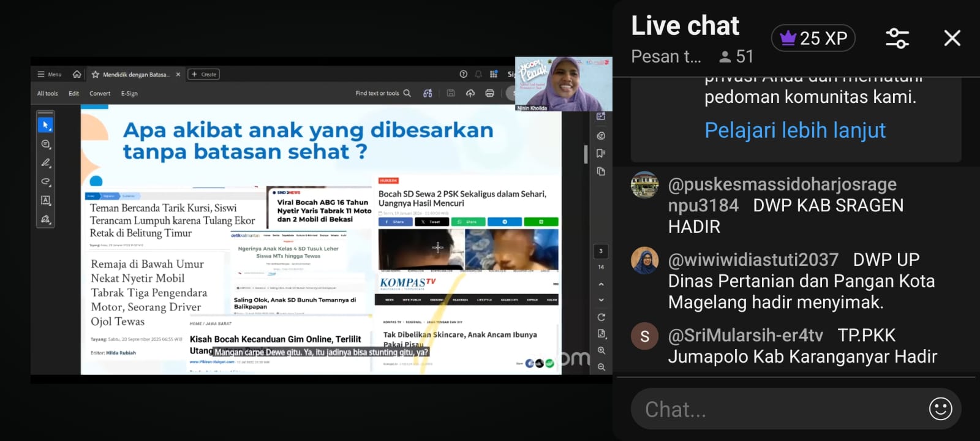
Task: Click the cloud upload icon
Action: [x=470, y=93]
